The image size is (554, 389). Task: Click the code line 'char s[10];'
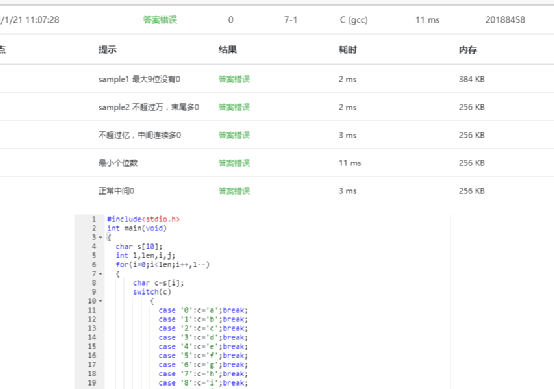pyautogui.click(x=139, y=246)
